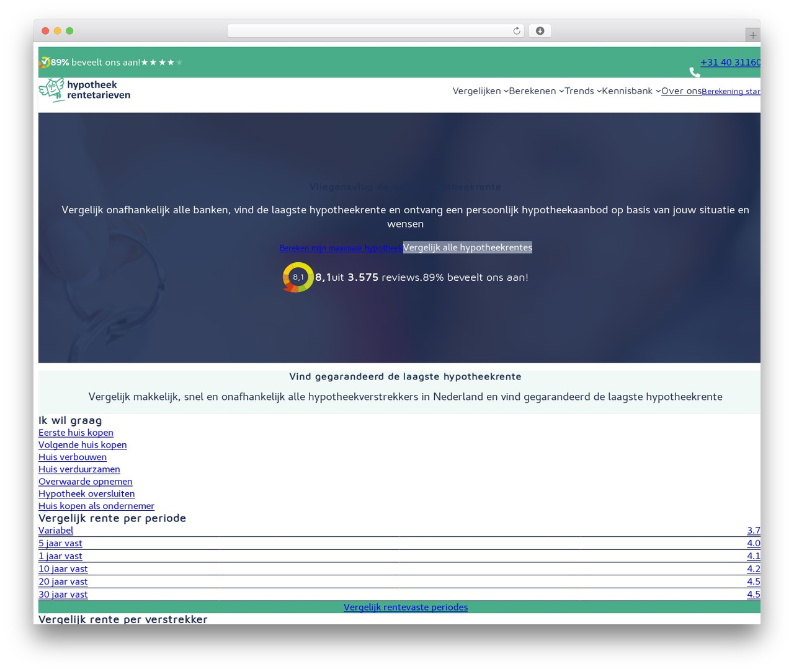Open Eerste huis kopen link

coord(76,433)
